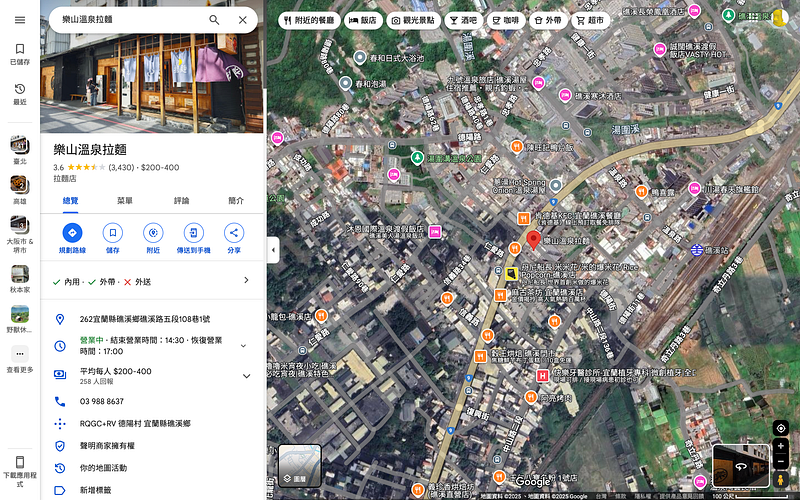Click the my-location target button
The height and width of the screenshot is (500, 800).
pyautogui.click(x=781, y=428)
